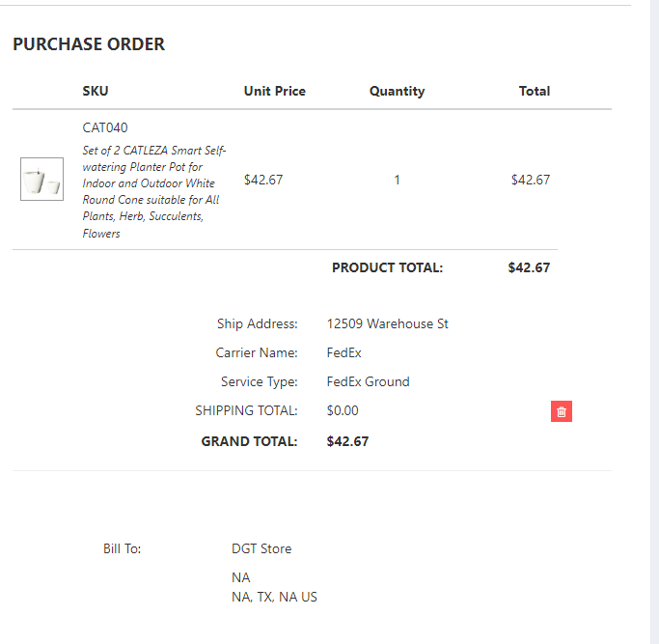Click the quantity value 1 in item row

point(398,180)
